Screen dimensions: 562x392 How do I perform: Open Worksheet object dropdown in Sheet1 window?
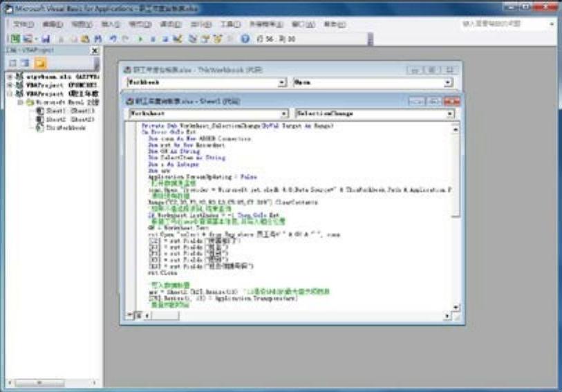[284, 113]
